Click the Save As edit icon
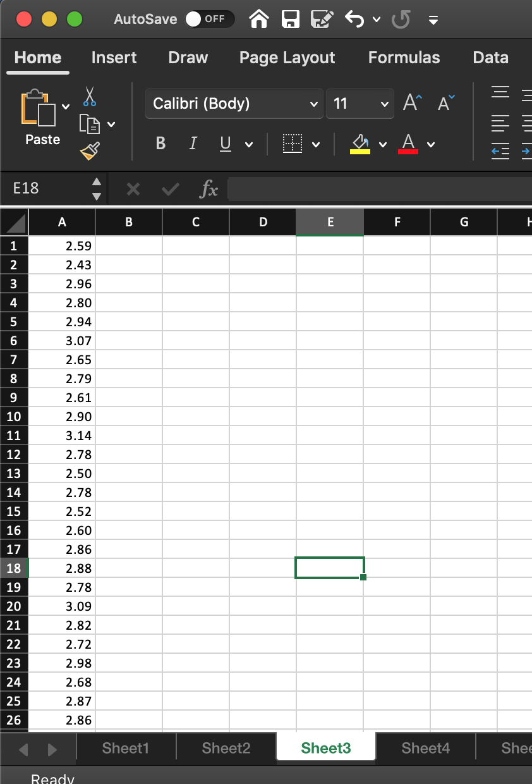 322,19
